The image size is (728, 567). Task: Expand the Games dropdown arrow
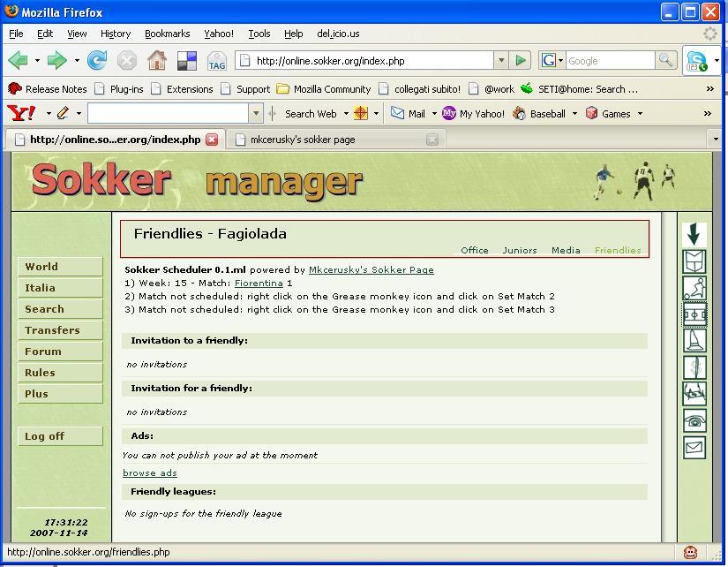pyautogui.click(x=640, y=113)
